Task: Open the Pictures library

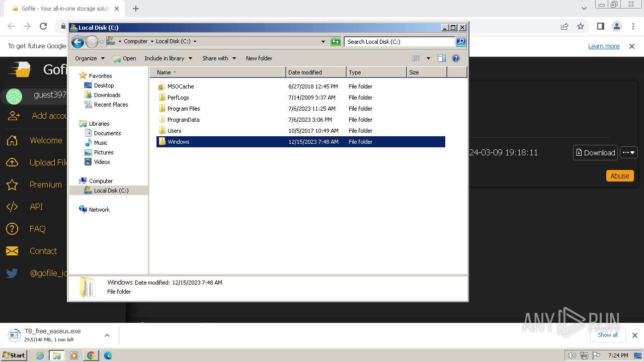Action: (x=104, y=152)
